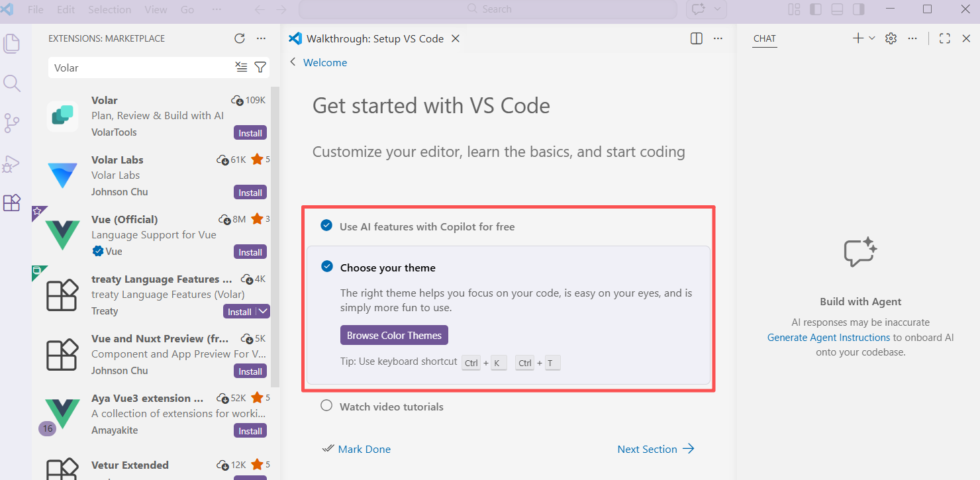Image resolution: width=980 pixels, height=480 pixels.
Task: Open chat panel more actions ellipsis
Action: coord(912,38)
